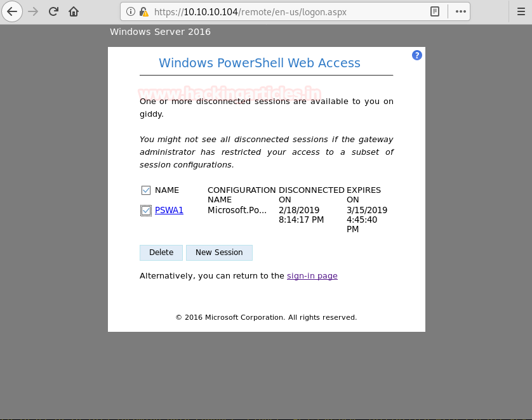Click the 2/18/2019 disconnected date cell
This screenshot has height=420, width=532.
pyautogui.click(x=301, y=215)
